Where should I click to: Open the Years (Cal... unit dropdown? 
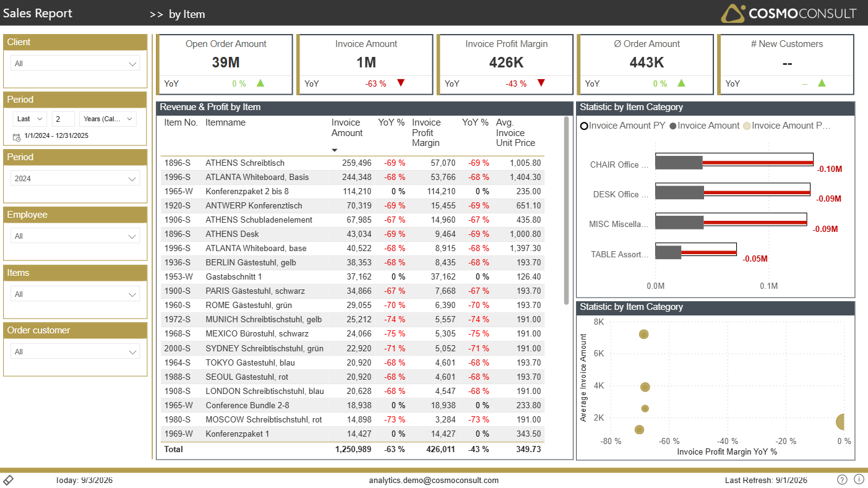(108, 119)
